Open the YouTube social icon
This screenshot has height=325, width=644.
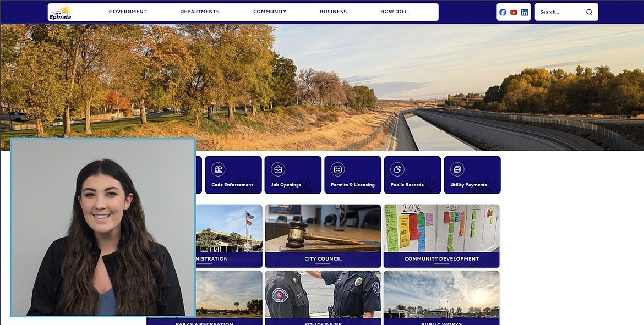pyautogui.click(x=514, y=12)
